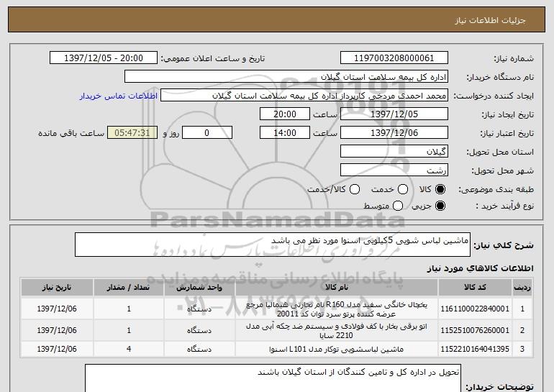Viewport: 554px width, 392px height.
Task: Click the validity time field 14:00
Action: (x=285, y=133)
